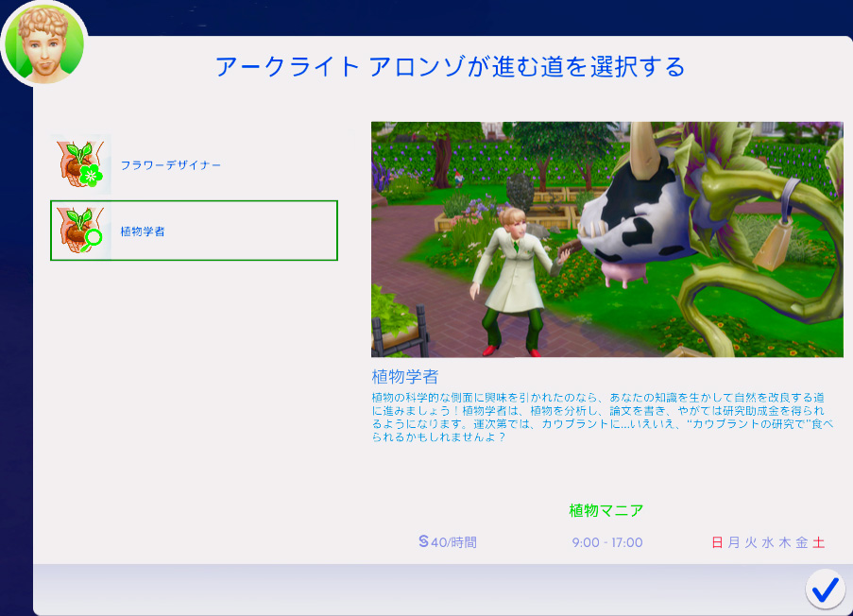Click the 植物マニア job level title

pyautogui.click(x=606, y=511)
